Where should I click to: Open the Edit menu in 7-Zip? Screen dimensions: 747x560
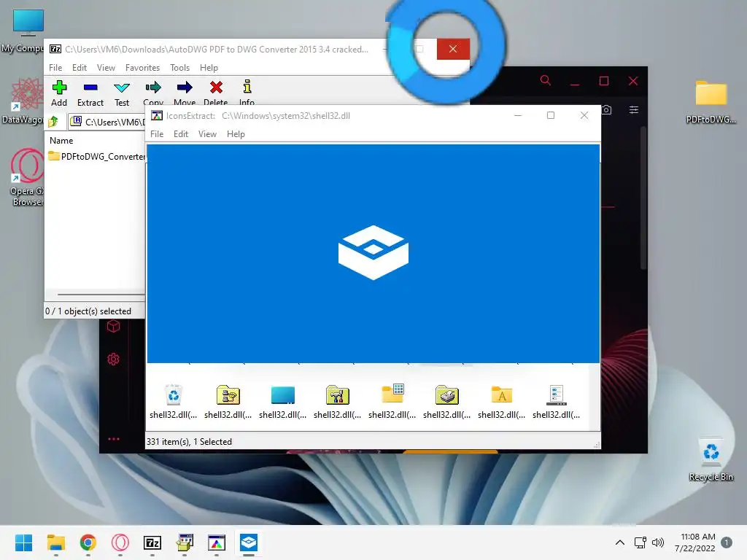coord(79,68)
